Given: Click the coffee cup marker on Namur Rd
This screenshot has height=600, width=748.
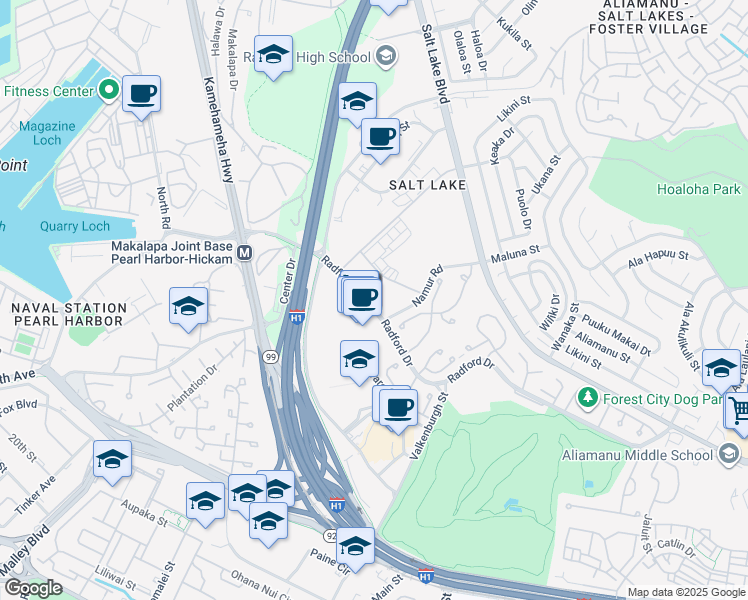Looking at the screenshot, I should point(362,300).
